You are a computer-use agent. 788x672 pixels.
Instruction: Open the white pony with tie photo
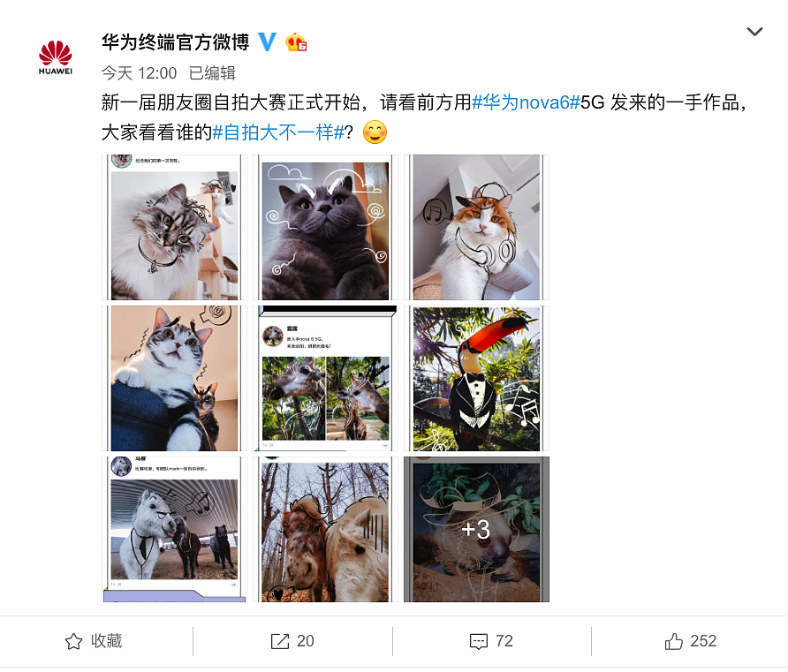pos(174,530)
